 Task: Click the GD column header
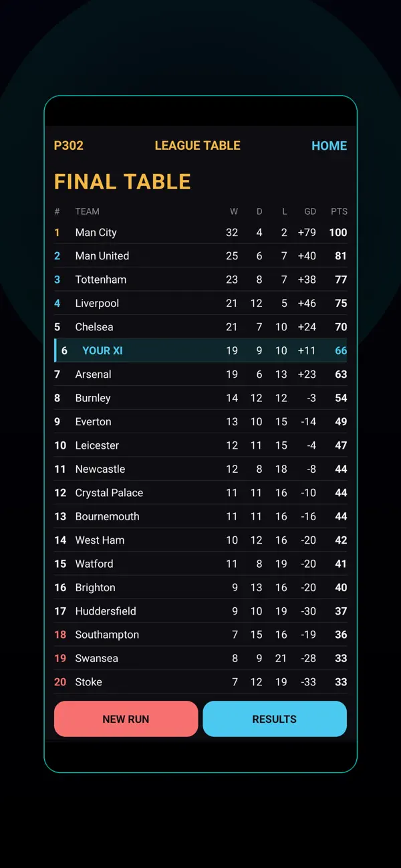310,211
